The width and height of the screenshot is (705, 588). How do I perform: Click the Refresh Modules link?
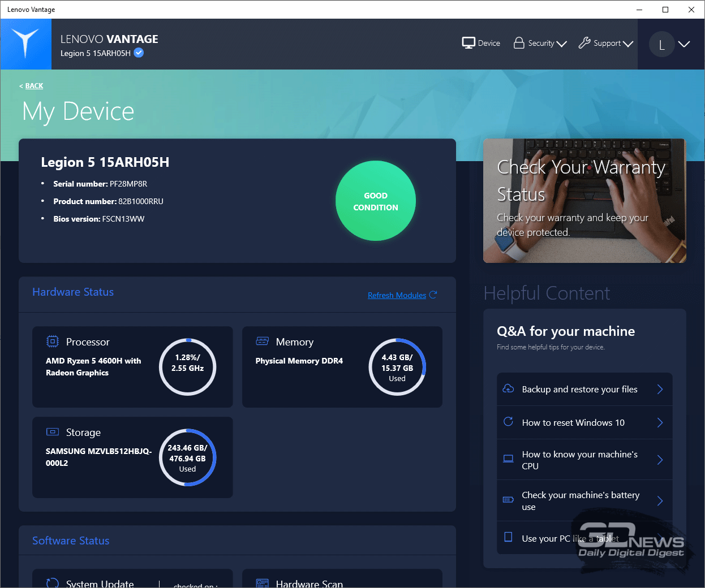point(397,295)
